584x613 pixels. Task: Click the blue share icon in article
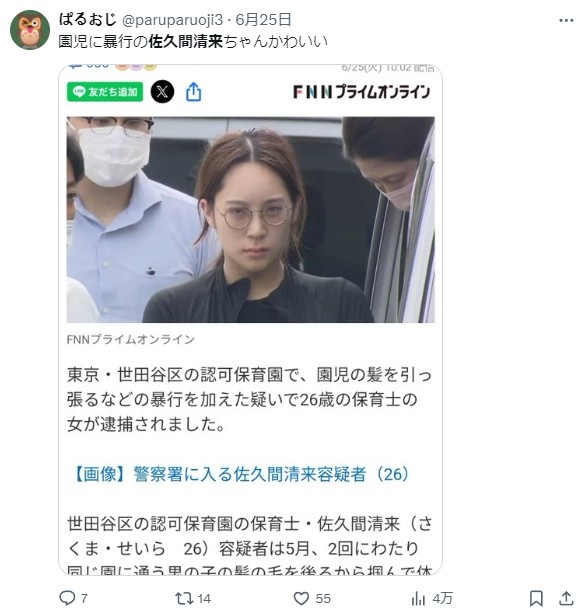(193, 92)
